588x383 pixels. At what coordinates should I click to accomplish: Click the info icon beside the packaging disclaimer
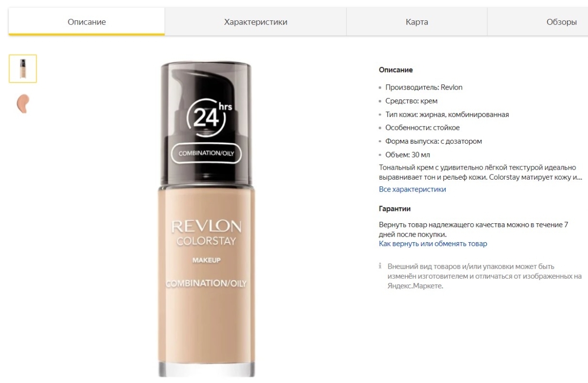tap(380, 267)
